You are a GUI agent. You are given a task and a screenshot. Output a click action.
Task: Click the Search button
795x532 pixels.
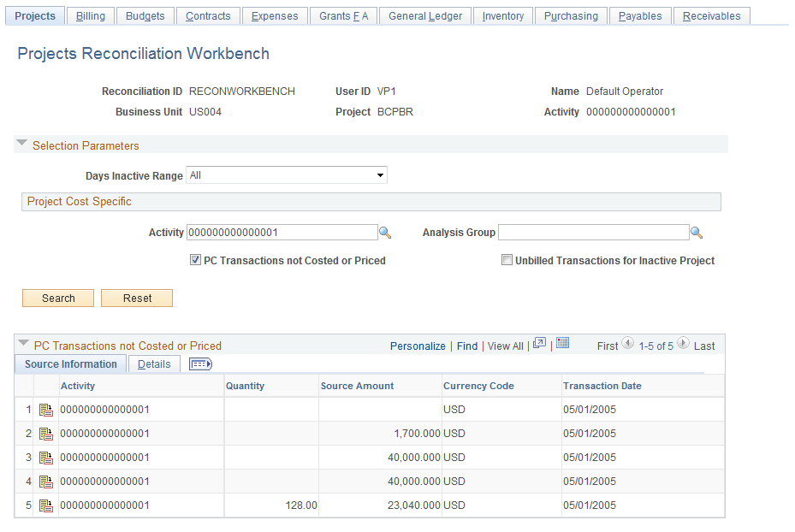(x=57, y=298)
